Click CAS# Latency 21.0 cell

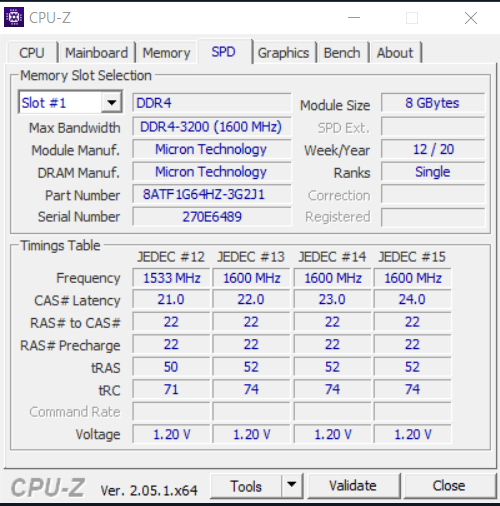coord(171,299)
